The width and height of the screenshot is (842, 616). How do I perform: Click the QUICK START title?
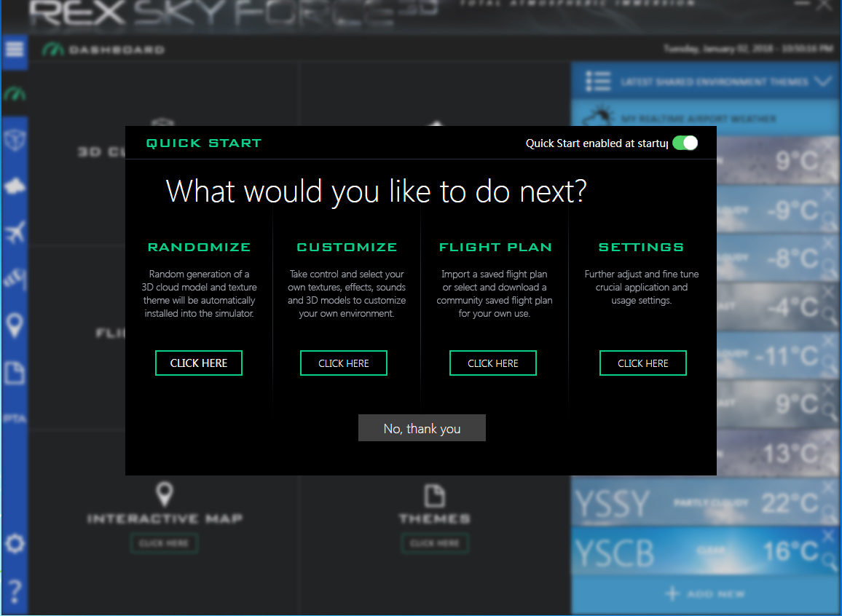coord(203,143)
